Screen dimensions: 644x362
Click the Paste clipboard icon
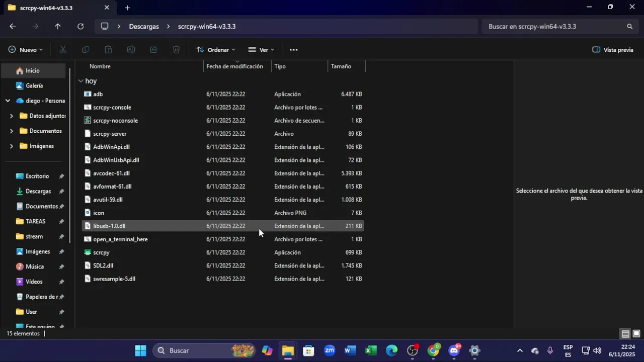108,50
